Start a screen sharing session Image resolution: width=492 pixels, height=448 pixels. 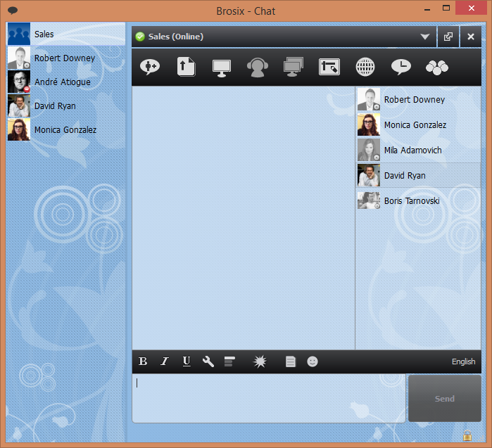click(222, 67)
